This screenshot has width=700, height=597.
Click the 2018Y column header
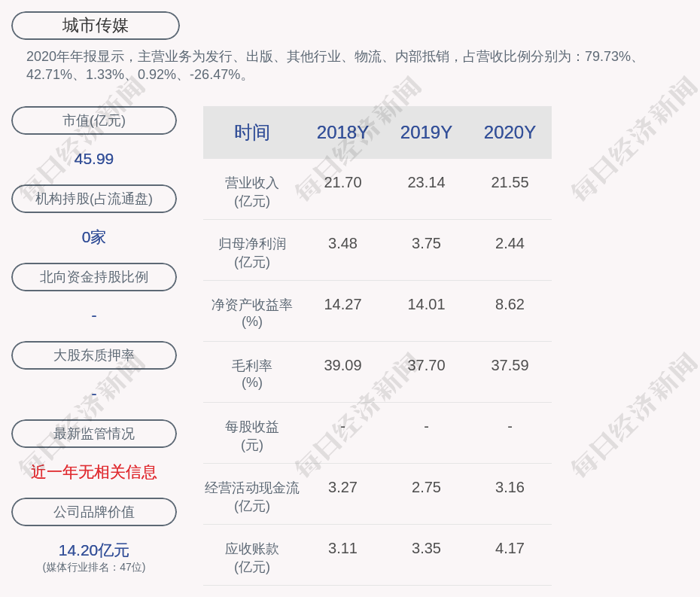pyautogui.click(x=342, y=132)
